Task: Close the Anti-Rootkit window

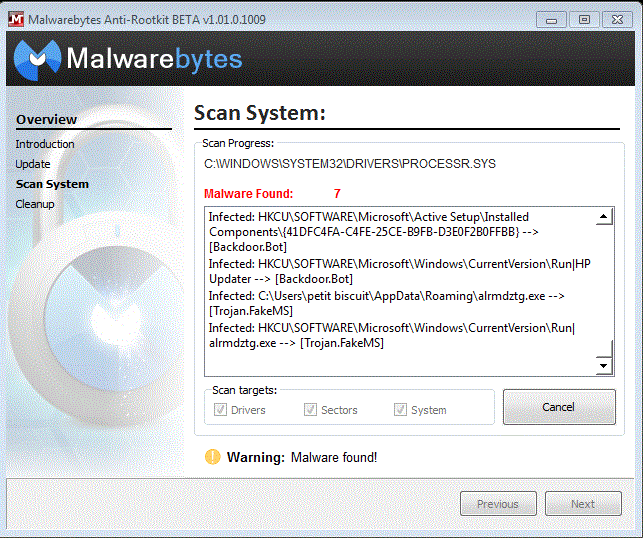Action: pos(617,20)
